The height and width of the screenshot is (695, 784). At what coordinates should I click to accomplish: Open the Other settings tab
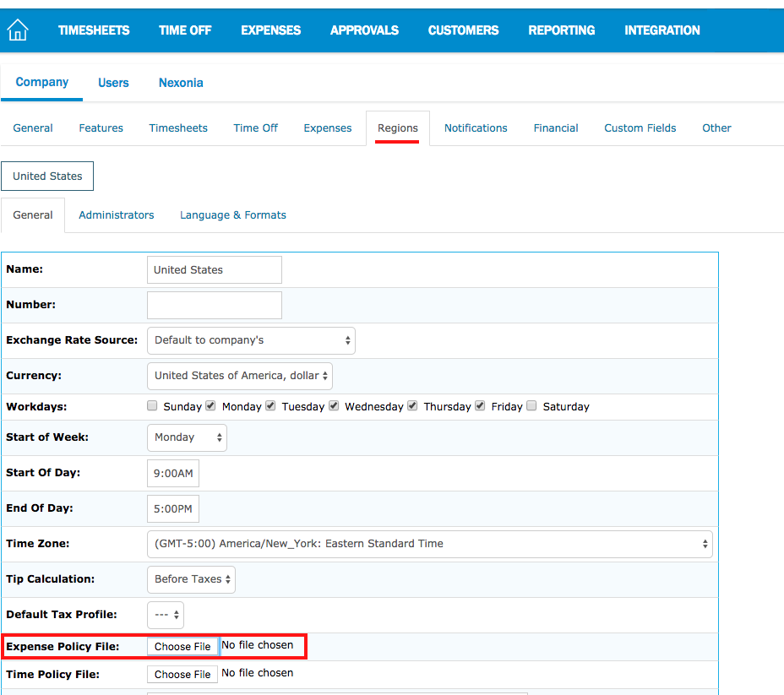(x=716, y=128)
